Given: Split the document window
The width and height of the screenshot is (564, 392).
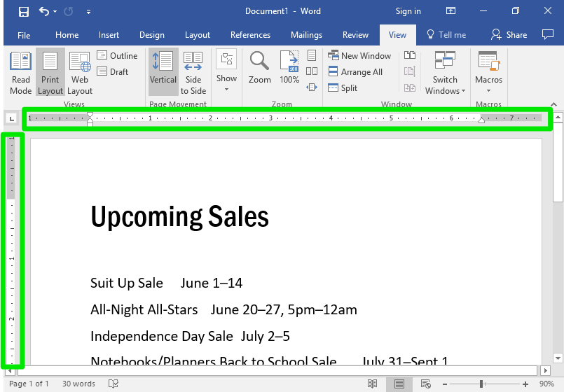Looking at the screenshot, I should tap(343, 87).
